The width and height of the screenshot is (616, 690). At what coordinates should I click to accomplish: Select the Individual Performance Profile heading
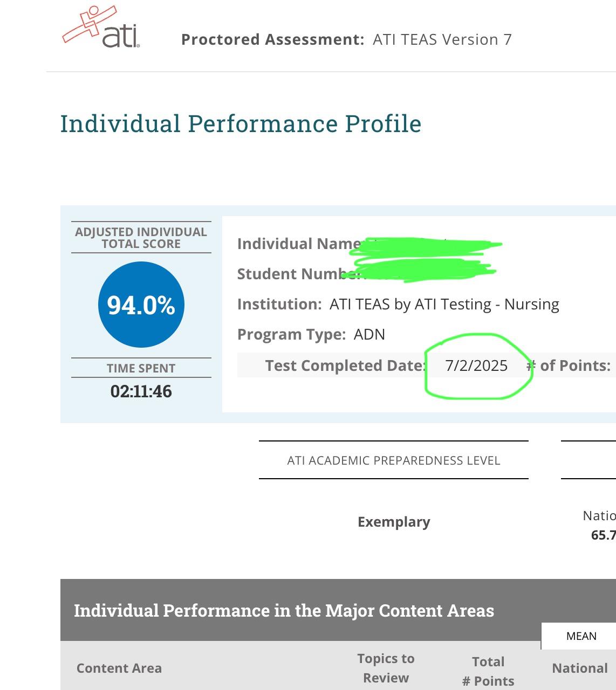241,124
